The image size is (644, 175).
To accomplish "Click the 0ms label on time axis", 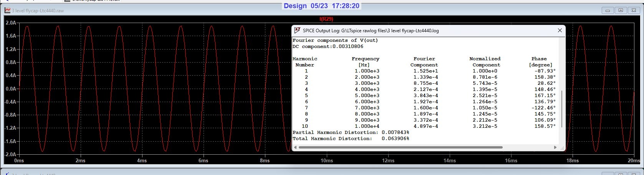I will tap(19, 160).
